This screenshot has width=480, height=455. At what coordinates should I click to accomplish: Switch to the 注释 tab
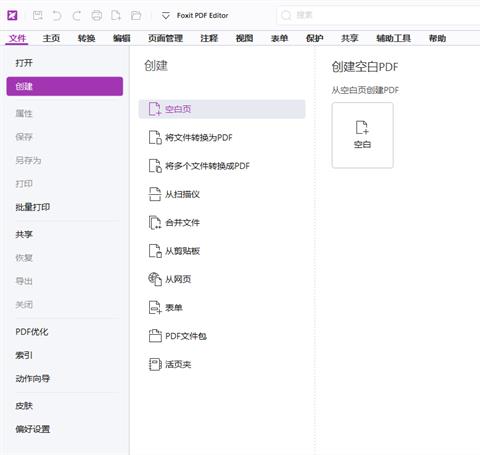[209, 38]
